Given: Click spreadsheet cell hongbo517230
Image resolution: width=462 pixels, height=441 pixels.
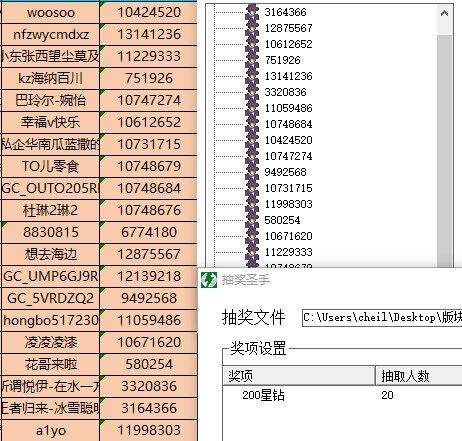Looking at the screenshot, I should 50,320.
